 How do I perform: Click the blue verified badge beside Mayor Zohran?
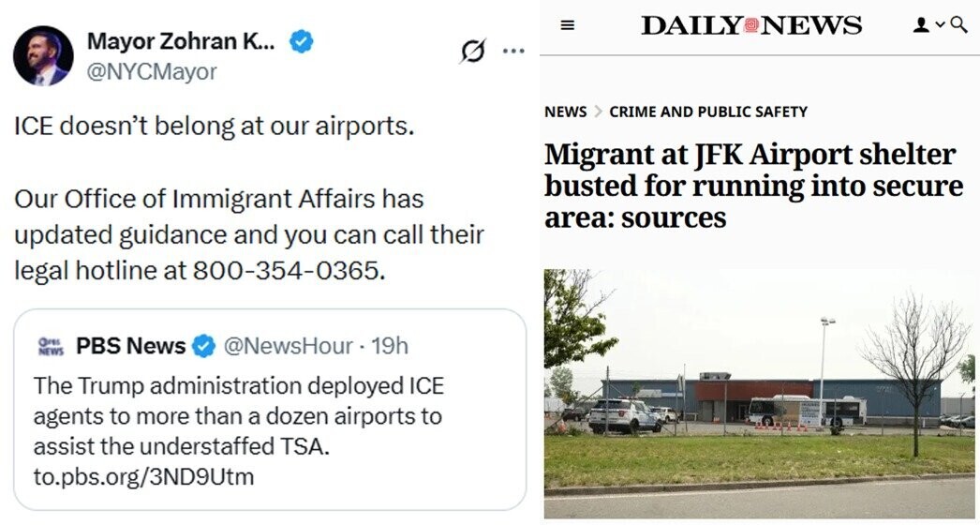[x=301, y=41]
